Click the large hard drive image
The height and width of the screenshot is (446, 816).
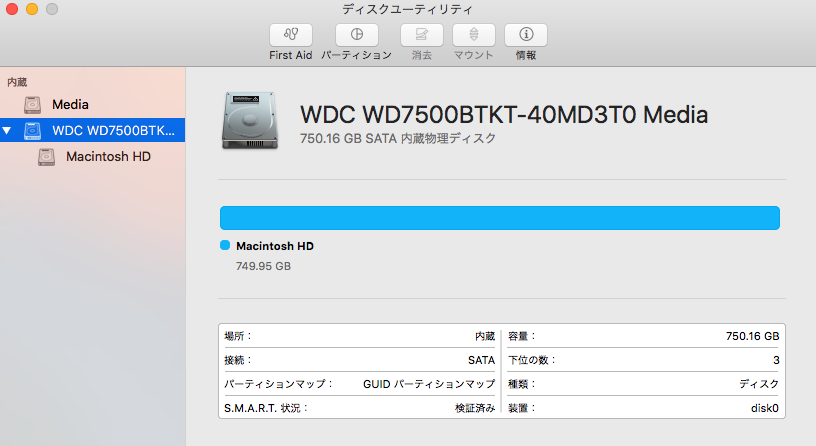click(x=250, y=121)
